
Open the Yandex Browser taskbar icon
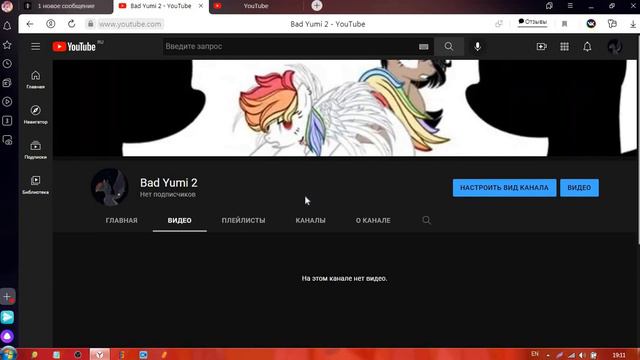pos(100,354)
